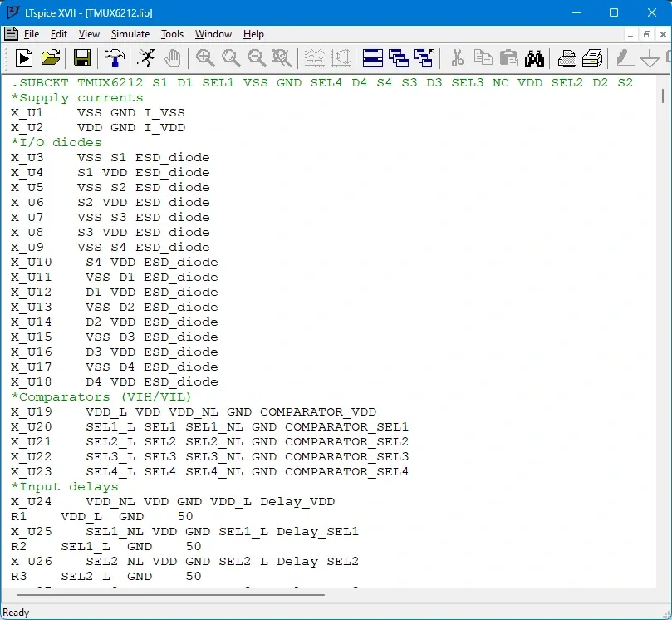Click the Autorange waveform icon

[x=315, y=58]
